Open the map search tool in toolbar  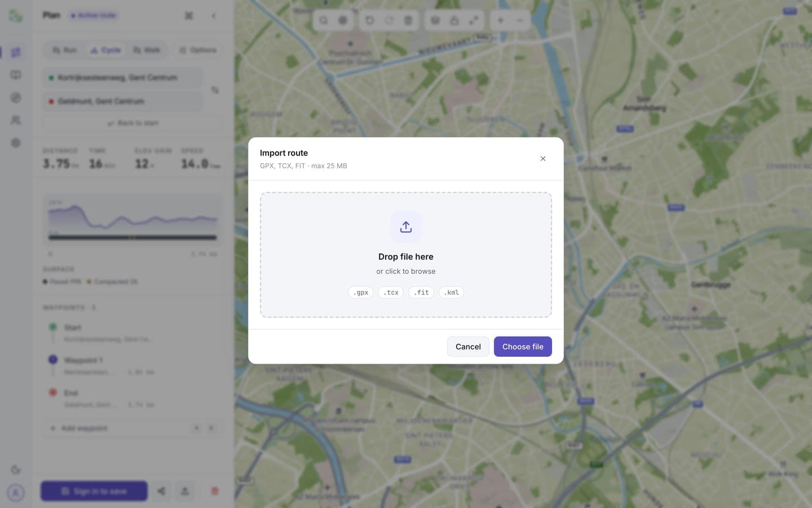324,20
